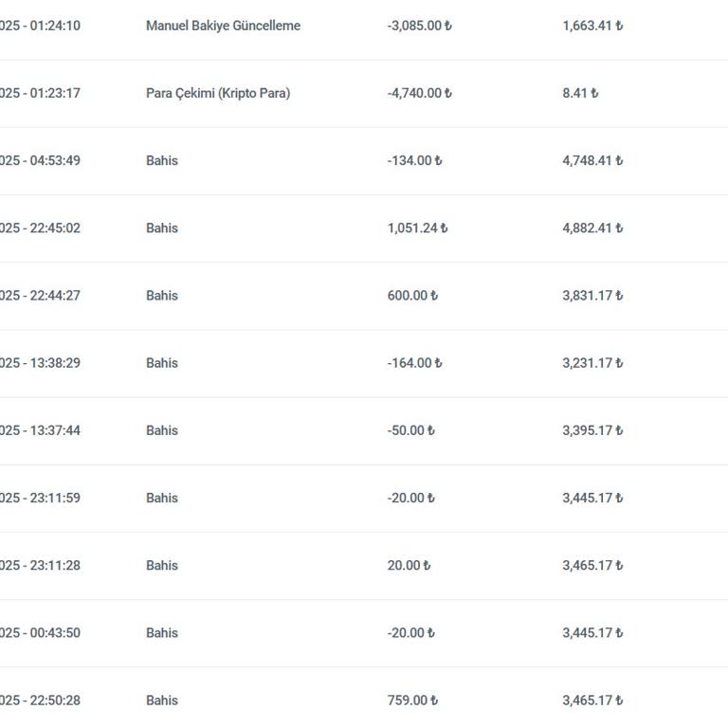Click the 3,395.17 ₺ balance
The width and height of the screenshot is (728, 728).
tap(592, 429)
